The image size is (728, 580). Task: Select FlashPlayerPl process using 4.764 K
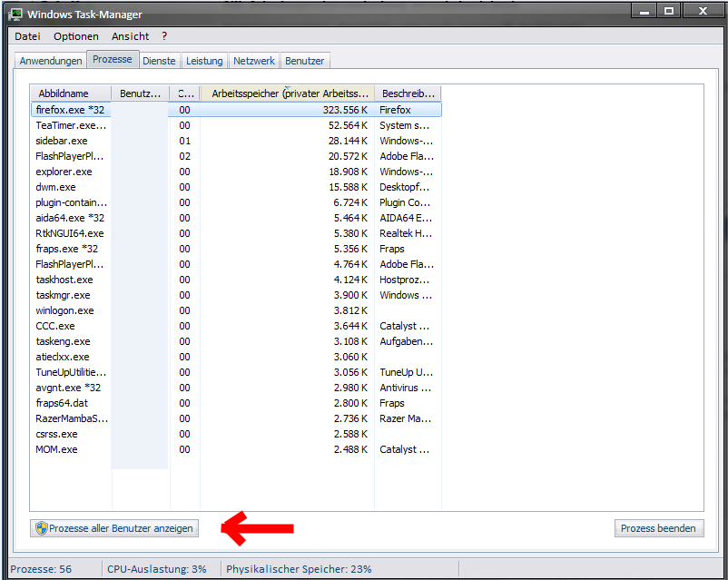click(236, 264)
